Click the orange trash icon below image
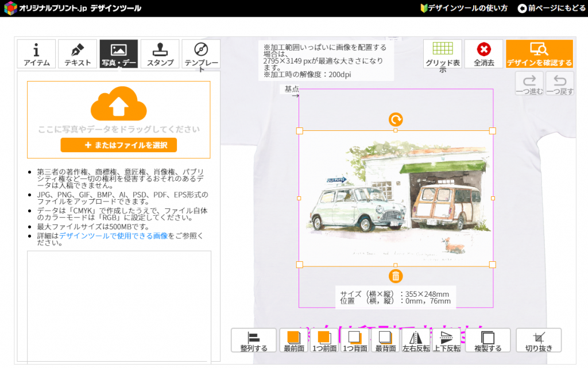The height and width of the screenshot is (368, 588). 396,276
